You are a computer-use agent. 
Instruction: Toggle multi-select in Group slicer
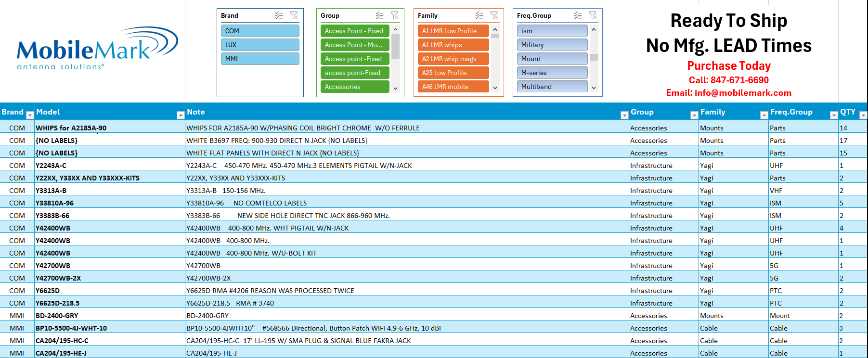click(379, 15)
